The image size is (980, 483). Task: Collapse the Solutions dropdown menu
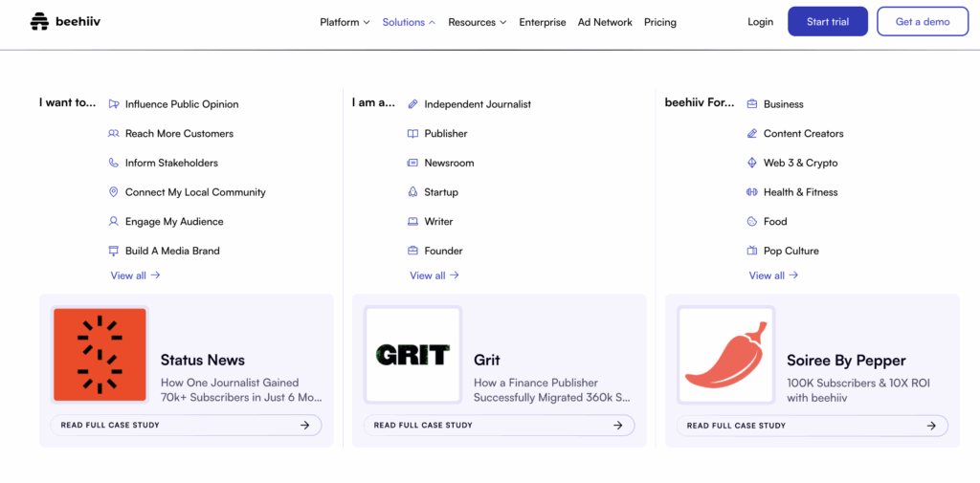coord(409,22)
